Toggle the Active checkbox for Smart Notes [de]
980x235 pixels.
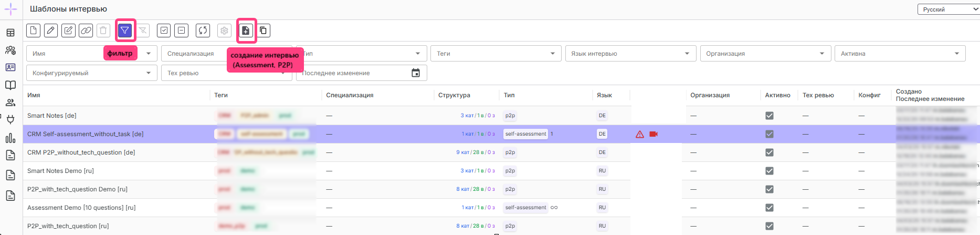coord(769,116)
